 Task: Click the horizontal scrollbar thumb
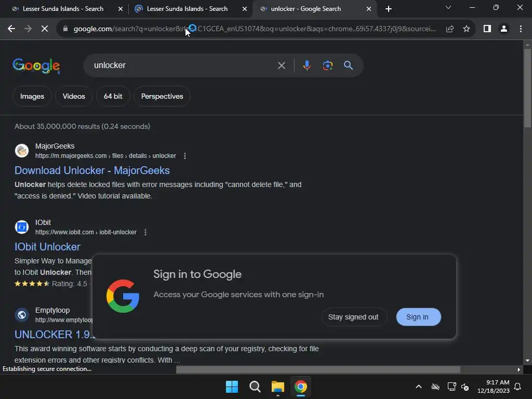[318, 369]
